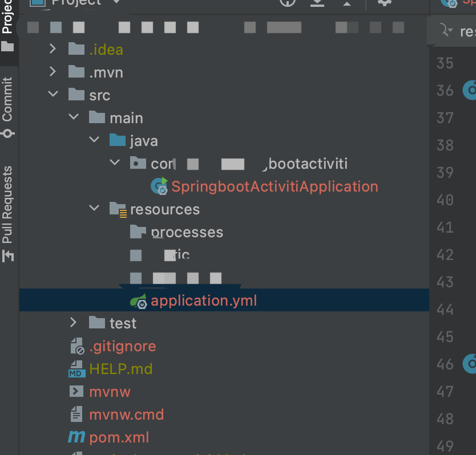Open the Commit tool window tab

click(7, 108)
